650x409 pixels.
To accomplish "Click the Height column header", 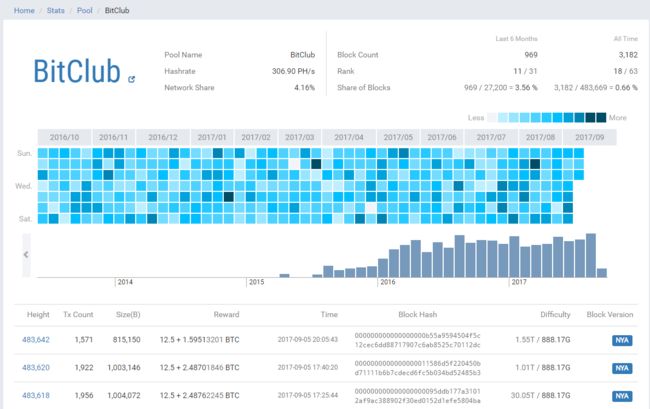I will (x=38, y=315).
